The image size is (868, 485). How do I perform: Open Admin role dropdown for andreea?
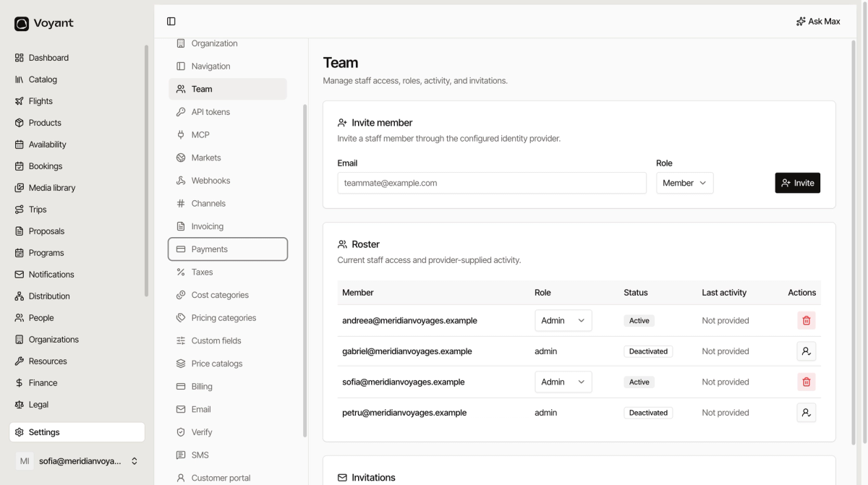tap(563, 320)
